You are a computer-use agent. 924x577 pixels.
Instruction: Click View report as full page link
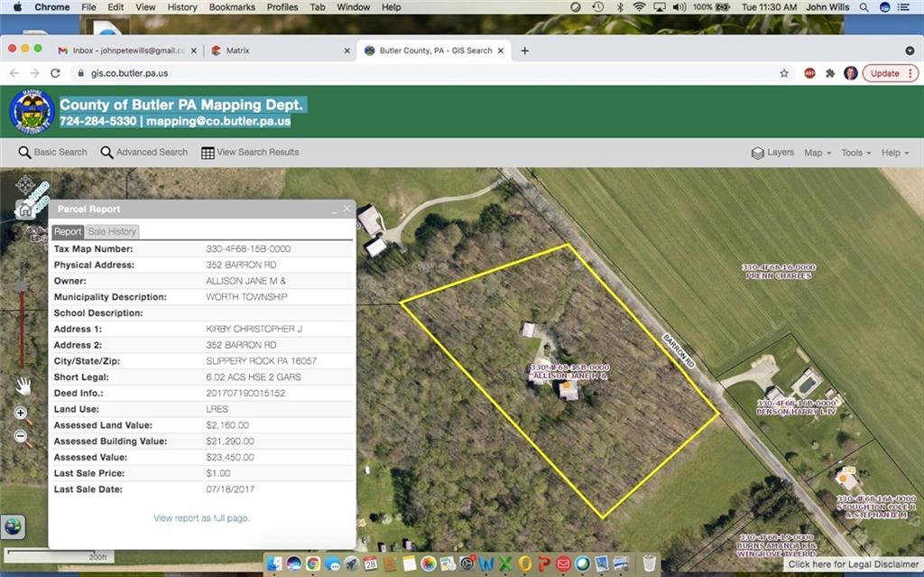pyautogui.click(x=201, y=518)
